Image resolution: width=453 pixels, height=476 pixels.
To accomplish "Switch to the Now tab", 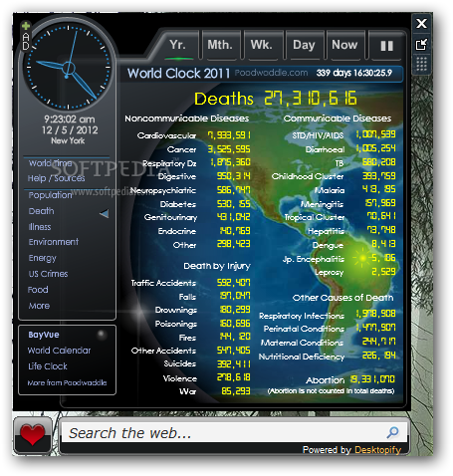I will pyautogui.click(x=344, y=45).
